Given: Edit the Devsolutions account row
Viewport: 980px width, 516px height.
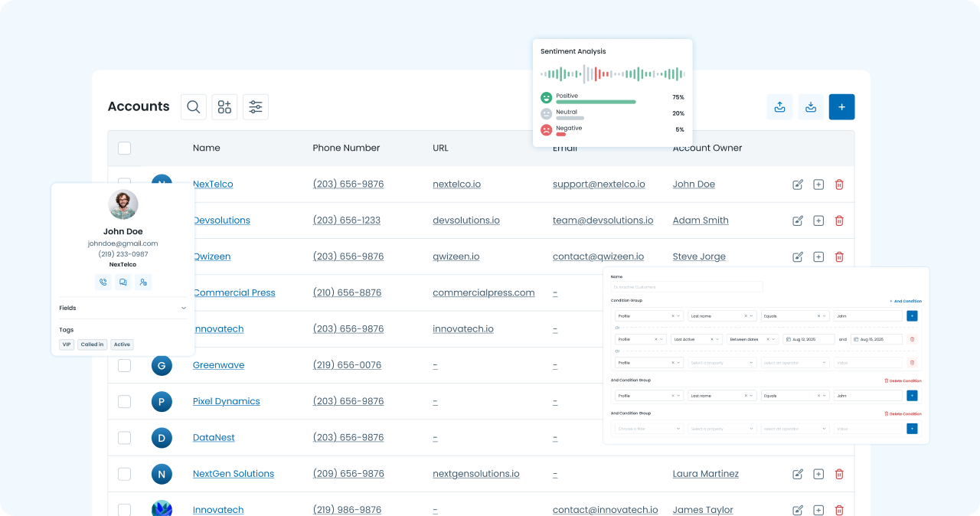Looking at the screenshot, I should [798, 220].
